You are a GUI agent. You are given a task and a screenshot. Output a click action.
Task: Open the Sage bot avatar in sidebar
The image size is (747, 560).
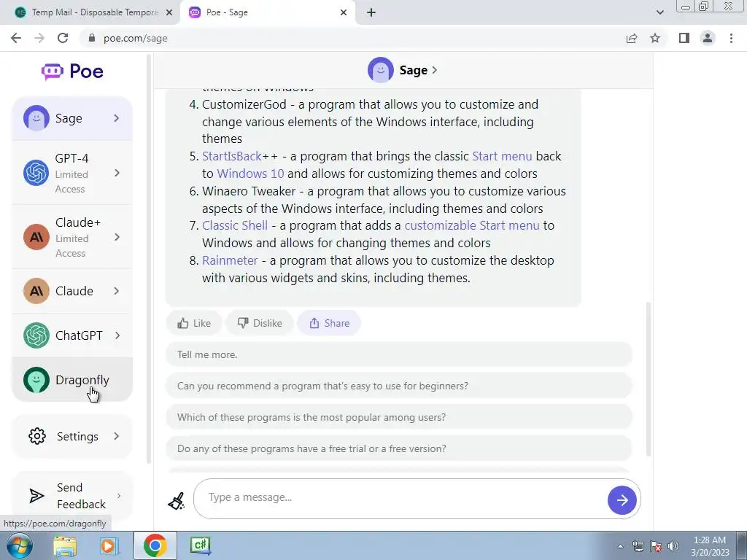pyautogui.click(x=36, y=118)
